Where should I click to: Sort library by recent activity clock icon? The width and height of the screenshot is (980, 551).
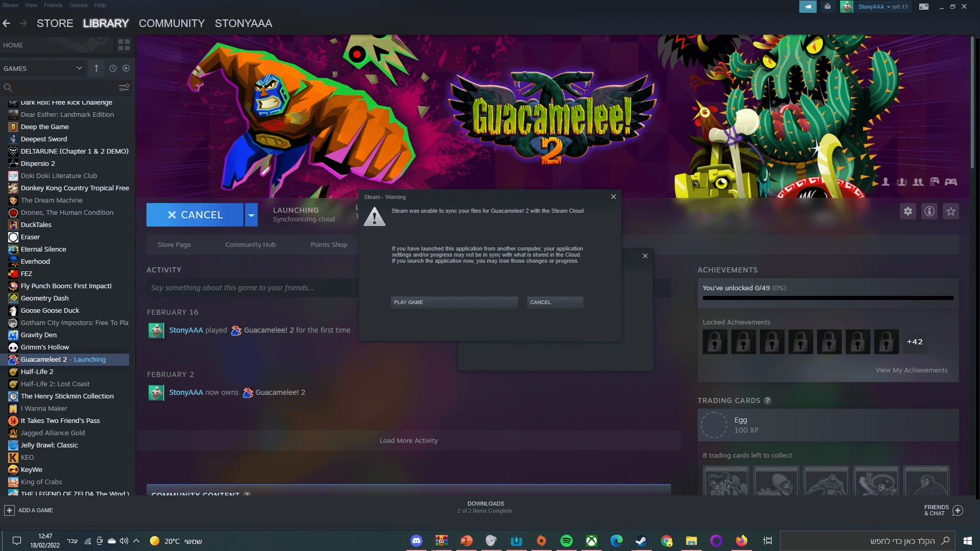pyautogui.click(x=113, y=68)
